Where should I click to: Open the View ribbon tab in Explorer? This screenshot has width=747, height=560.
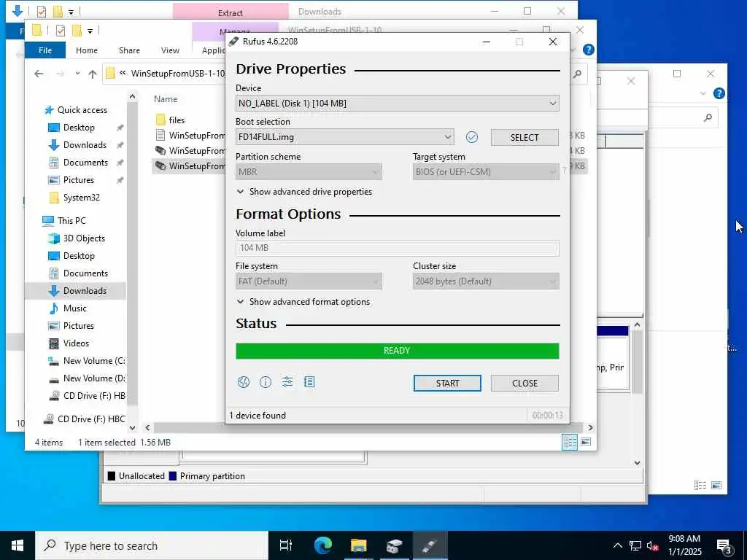(170, 50)
